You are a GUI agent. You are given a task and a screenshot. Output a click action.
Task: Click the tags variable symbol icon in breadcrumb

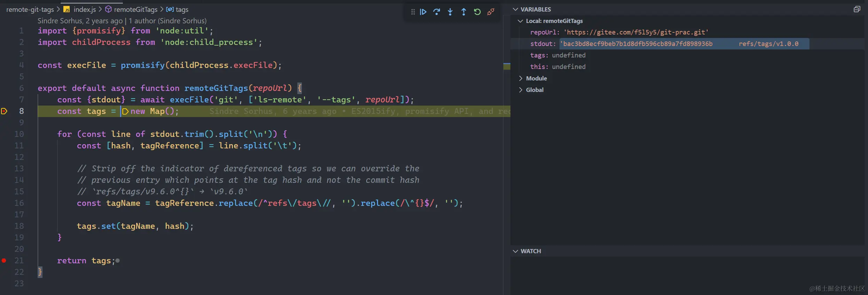[170, 9]
